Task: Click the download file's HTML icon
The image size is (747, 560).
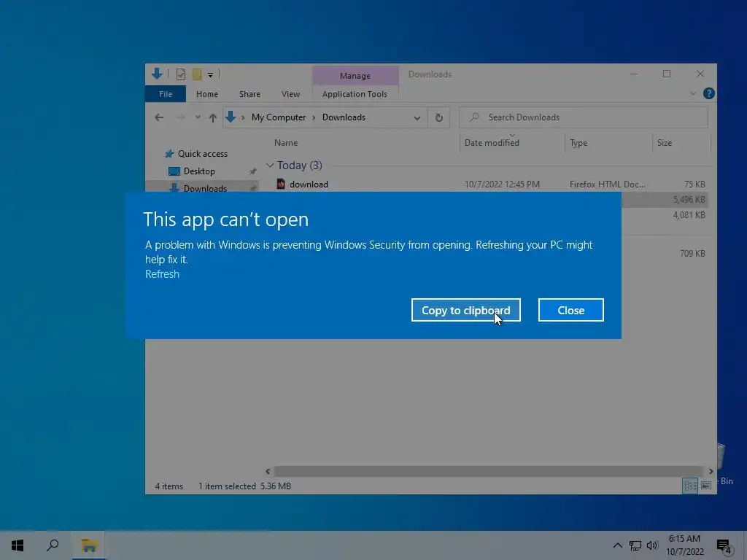Action: (281, 184)
